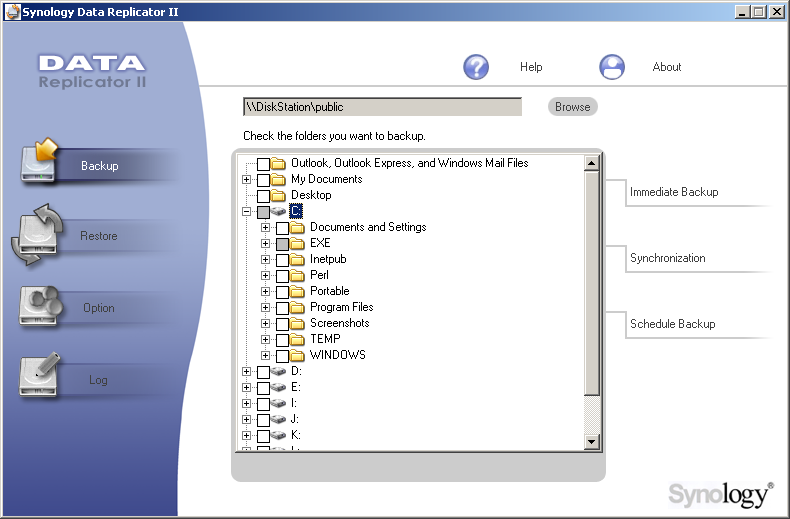This screenshot has height=519, width=790.
Task: Expand the Documents and Settings node
Action: click(265, 228)
